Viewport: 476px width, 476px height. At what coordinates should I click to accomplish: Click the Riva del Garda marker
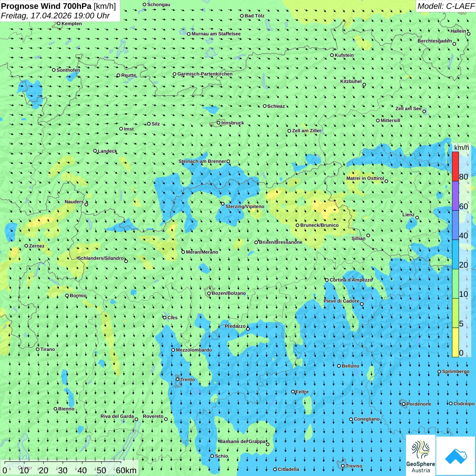coord(136,419)
